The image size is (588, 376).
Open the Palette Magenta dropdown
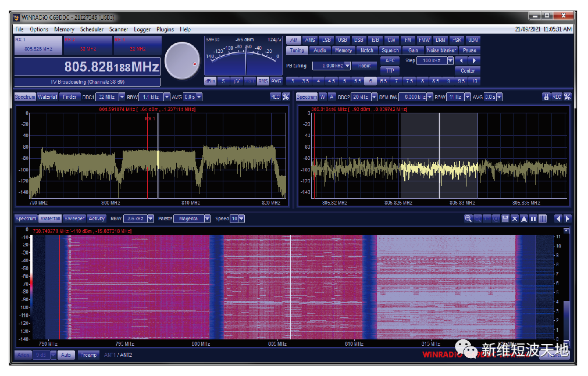pos(207,219)
